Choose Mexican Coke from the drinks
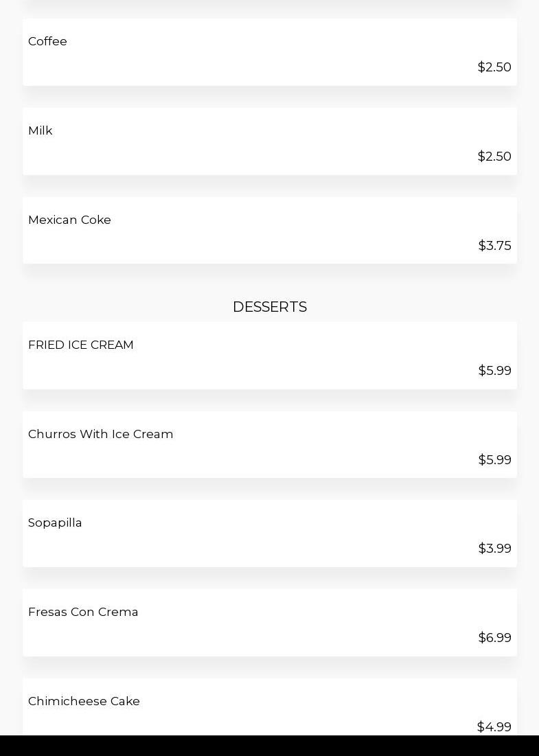The height and width of the screenshot is (756, 539). click(69, 220)
